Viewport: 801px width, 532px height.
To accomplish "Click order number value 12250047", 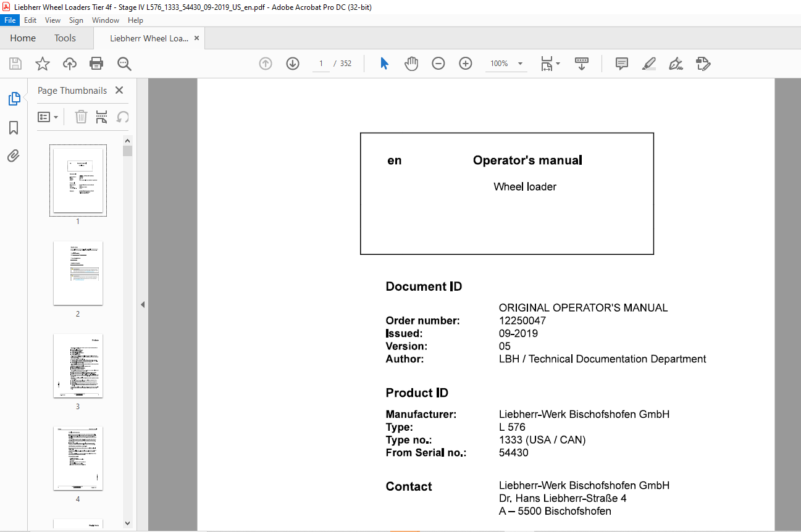I will (x=522, y=320).
